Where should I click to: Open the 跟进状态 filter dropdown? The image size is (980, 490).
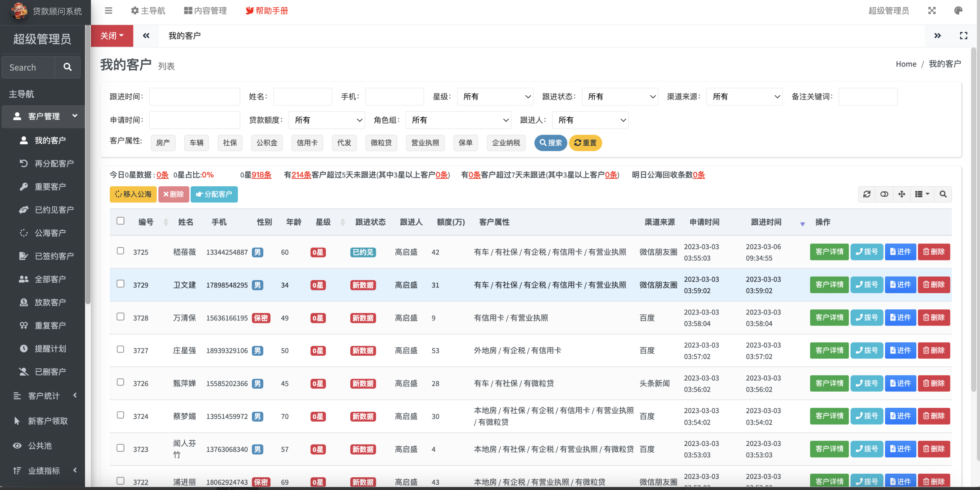pos(620,96)
